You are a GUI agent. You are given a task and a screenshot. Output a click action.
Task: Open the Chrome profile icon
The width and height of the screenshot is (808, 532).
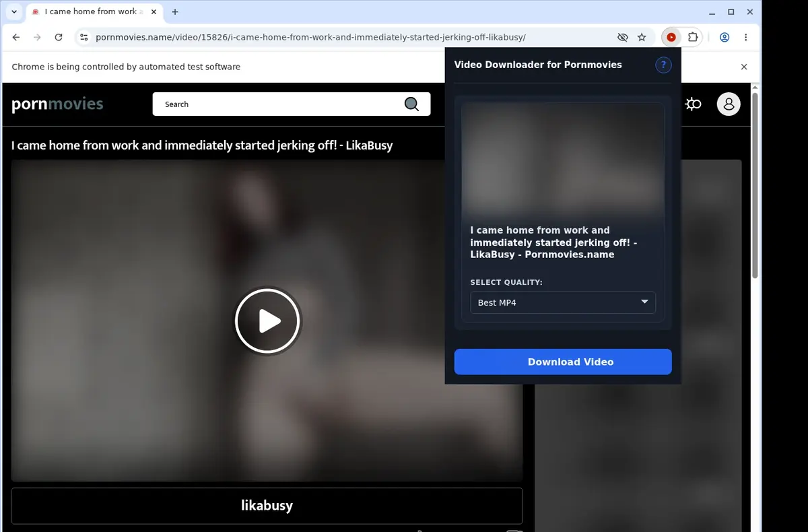pos(725,38)
